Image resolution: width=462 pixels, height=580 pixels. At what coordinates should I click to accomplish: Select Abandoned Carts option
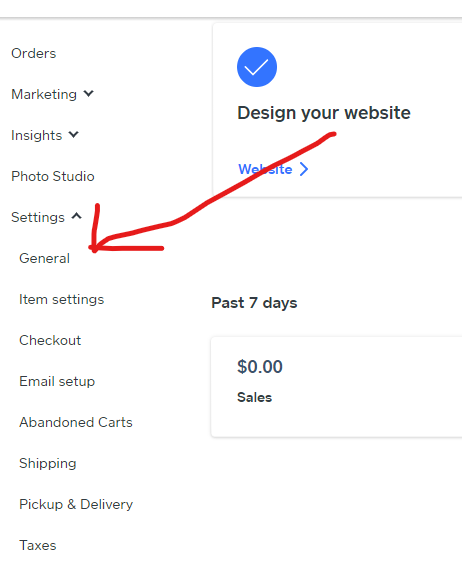pos(76,422)
